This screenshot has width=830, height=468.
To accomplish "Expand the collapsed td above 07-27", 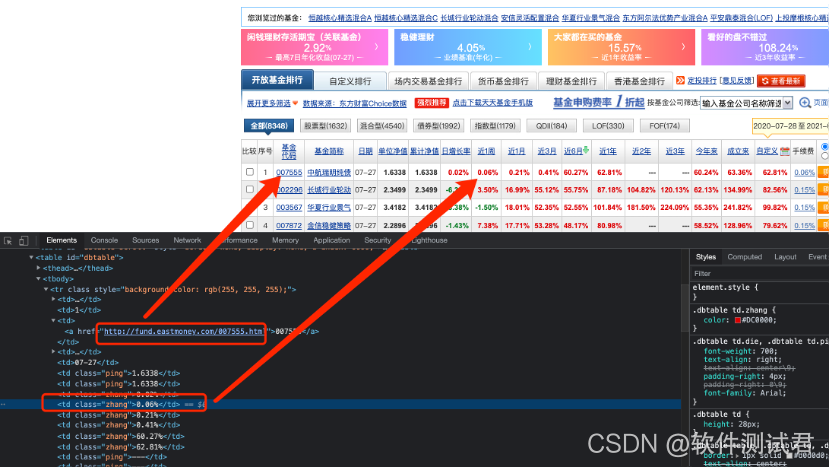I will pos(53,352).
